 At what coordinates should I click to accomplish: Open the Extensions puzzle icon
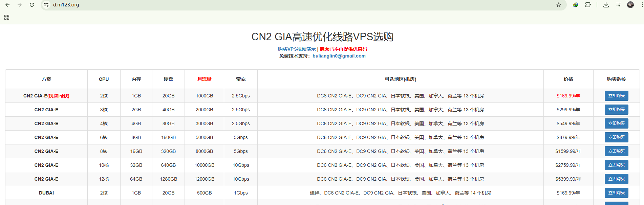pyautogui.click(x=588, y=5)
